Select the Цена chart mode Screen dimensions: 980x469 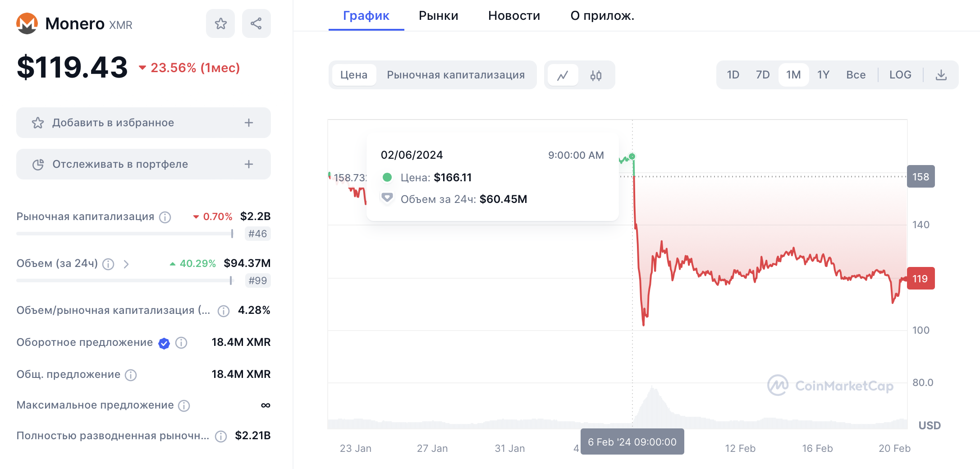(354, 75)
